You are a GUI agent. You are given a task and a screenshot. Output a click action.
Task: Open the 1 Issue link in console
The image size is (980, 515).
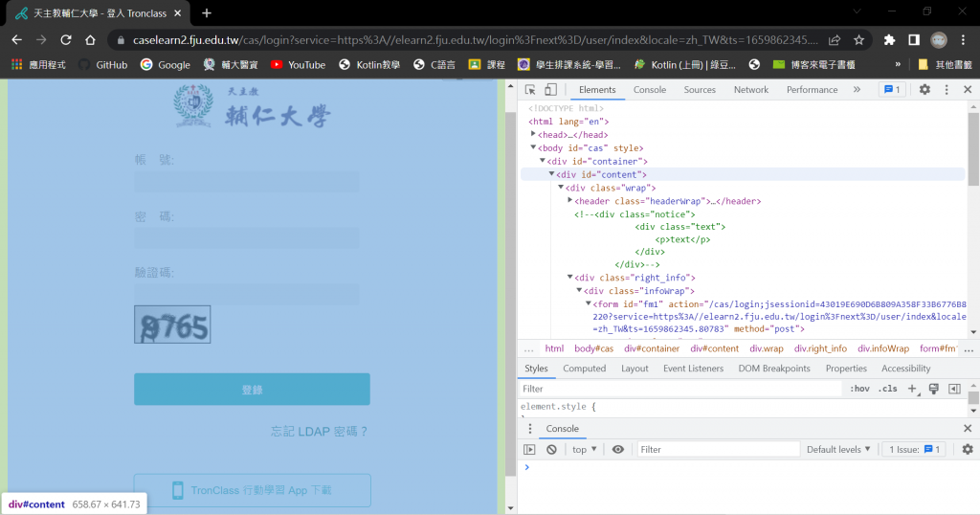[914, 449]
